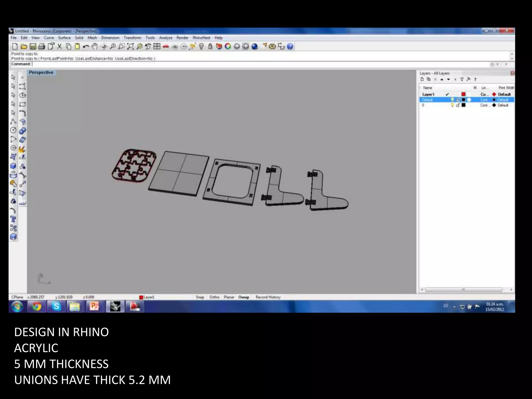The width and height of the screenshot is (532, 399).
Task: Toggle Osnap in status bar
Action: [x=244, y=297]
